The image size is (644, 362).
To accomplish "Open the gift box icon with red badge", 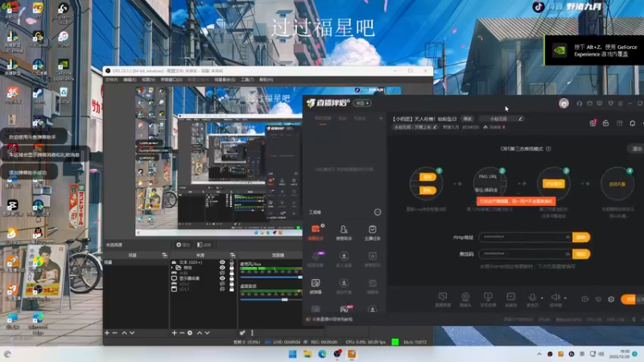I will [x=592, y=123].
